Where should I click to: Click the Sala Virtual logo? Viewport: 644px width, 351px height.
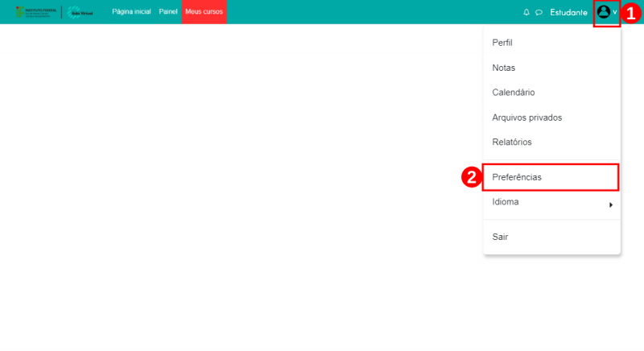coord(80,12)
